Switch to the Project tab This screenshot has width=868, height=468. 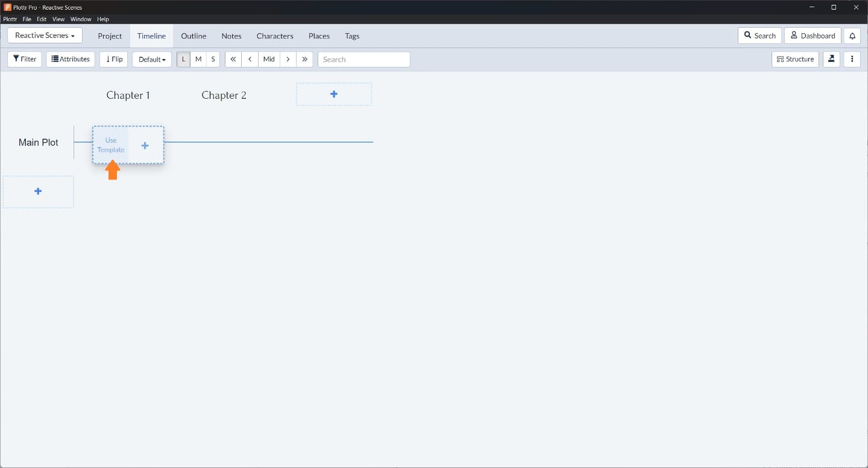[110, 36]
